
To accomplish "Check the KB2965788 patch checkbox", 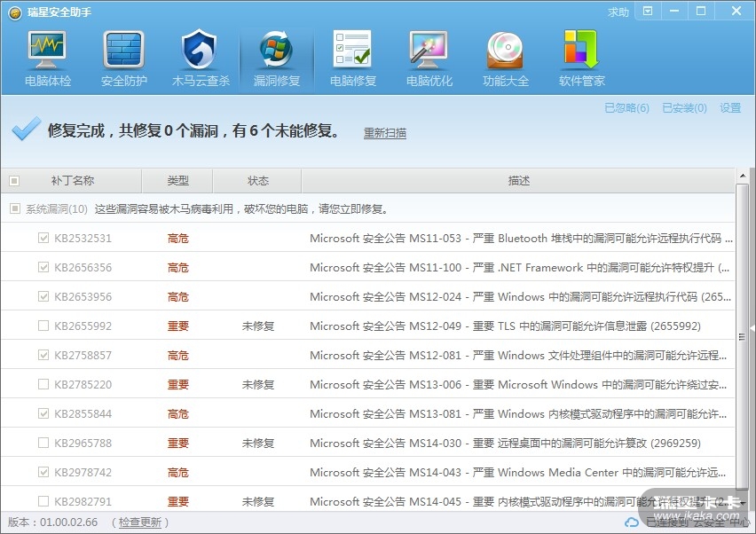I will [x=43, y=443].
